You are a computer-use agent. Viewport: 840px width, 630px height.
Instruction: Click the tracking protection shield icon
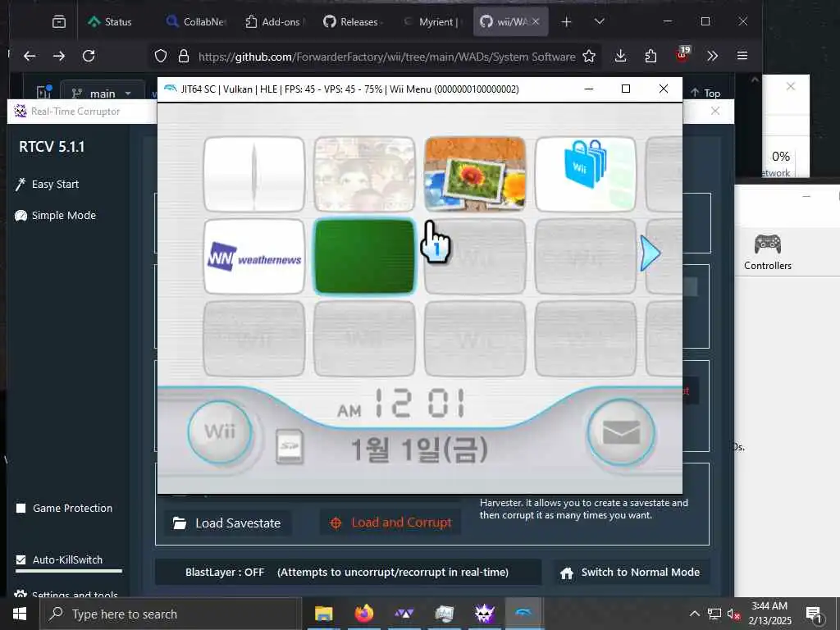[x=161, y=56]
